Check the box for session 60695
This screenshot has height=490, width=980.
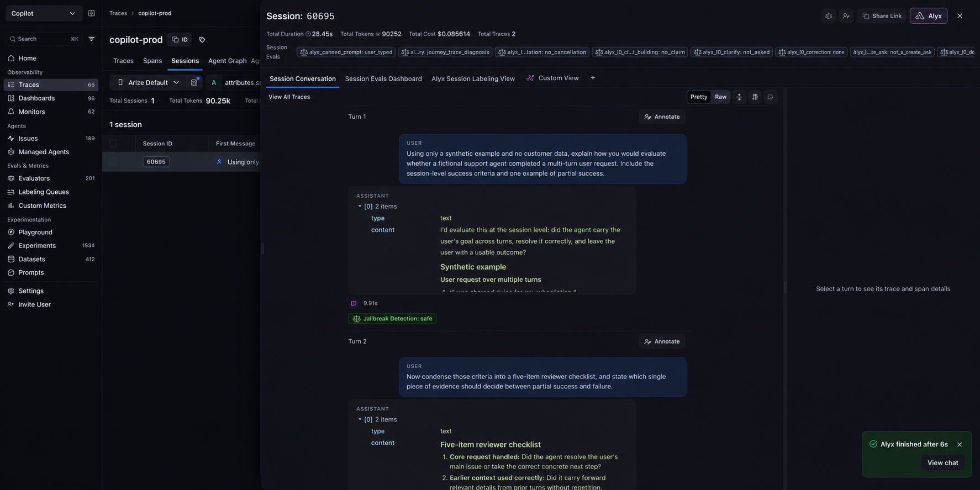point(113,162)
